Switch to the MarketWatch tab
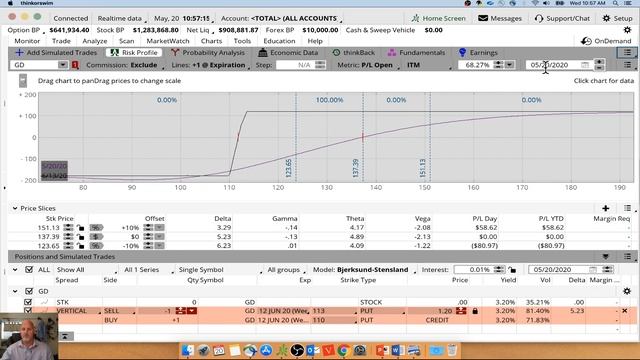The width and height of the screenshot is (640, 360). [x=168, y=41]
